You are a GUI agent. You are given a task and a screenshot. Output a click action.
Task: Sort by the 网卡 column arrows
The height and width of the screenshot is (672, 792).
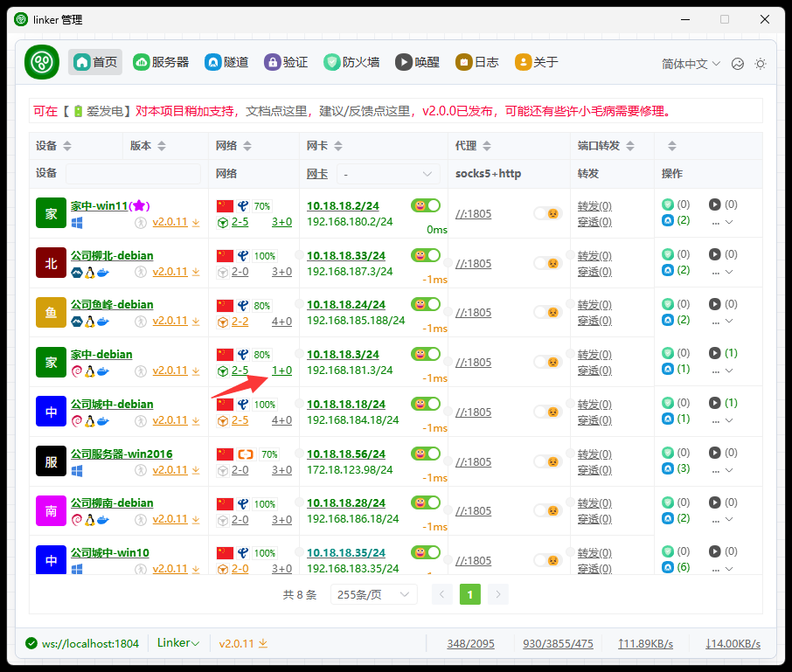[x=338, y=146]
